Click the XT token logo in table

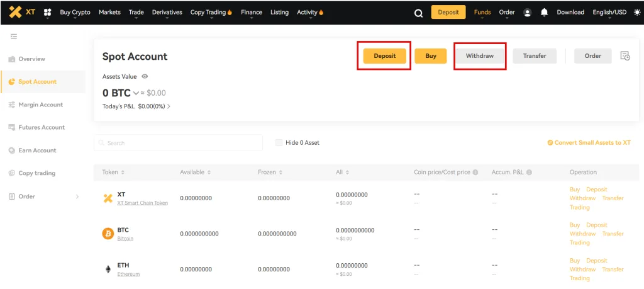point(108,198)
